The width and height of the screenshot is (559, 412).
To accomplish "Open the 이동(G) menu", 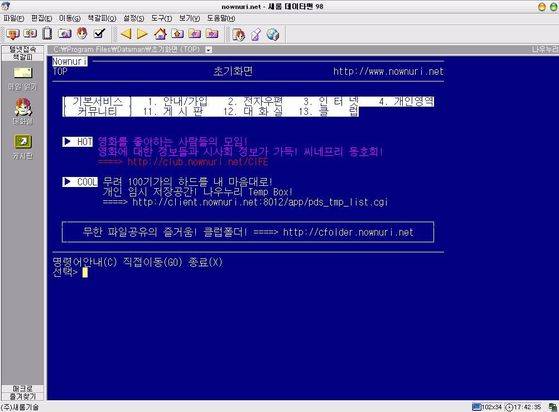I will point(70,18).
